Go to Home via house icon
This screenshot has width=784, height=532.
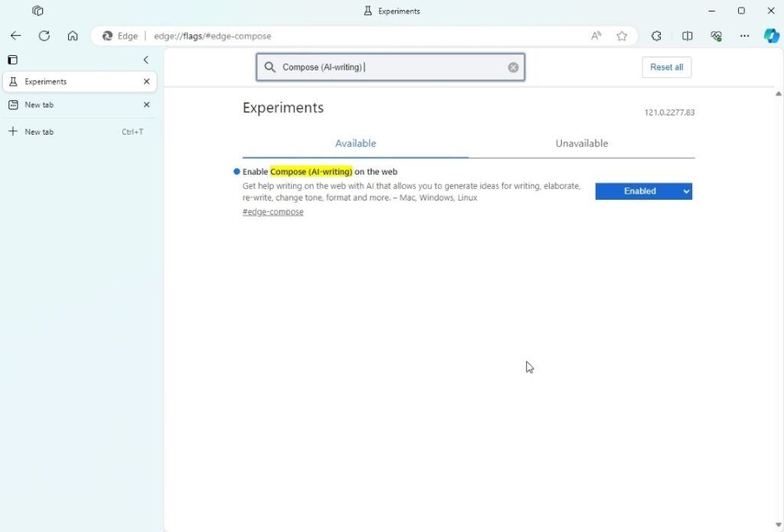click(73, 36)
